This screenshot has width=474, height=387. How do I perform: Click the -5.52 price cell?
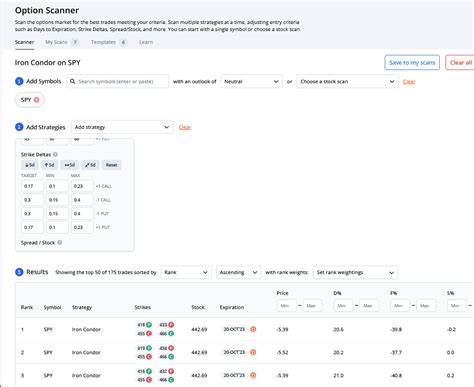point(283,352)
